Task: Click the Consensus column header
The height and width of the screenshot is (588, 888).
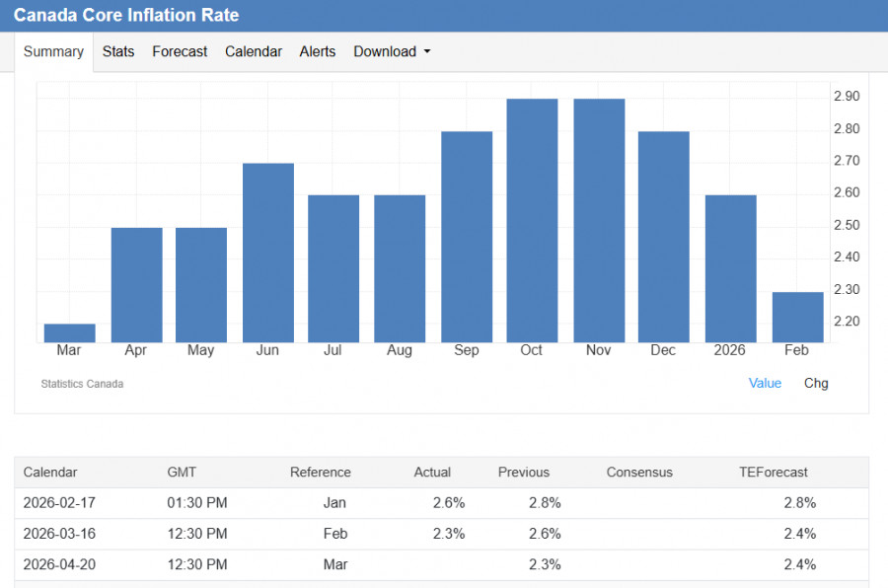Action: tap(639, 472)
